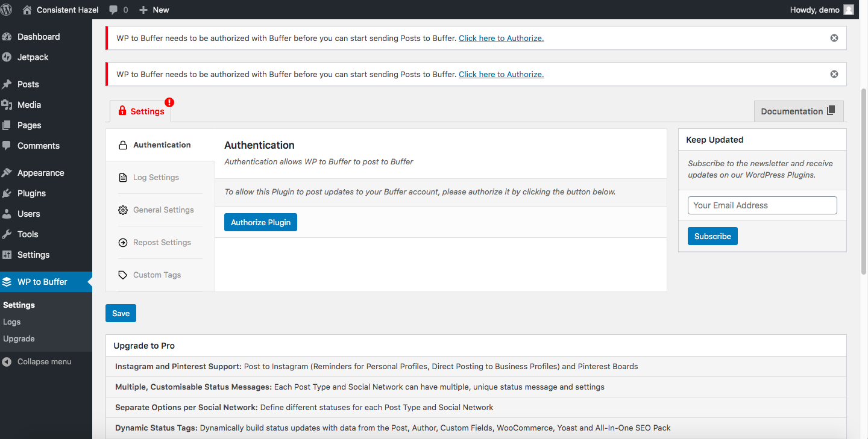The image size is (868, 439).
Task: Click Separate Options per Social Network row
Action: [476, 407]
